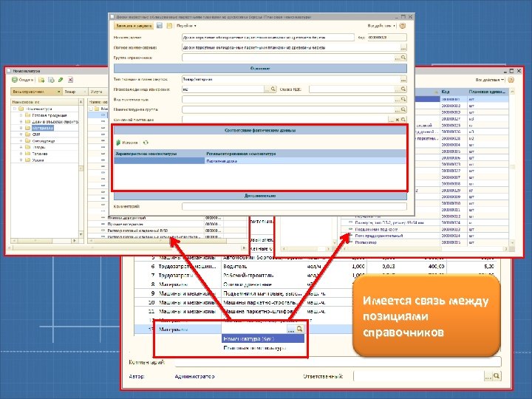Click the ellipsis button of 'Товар/материал' field
The image size is (532, 399).
click(403, 79)
